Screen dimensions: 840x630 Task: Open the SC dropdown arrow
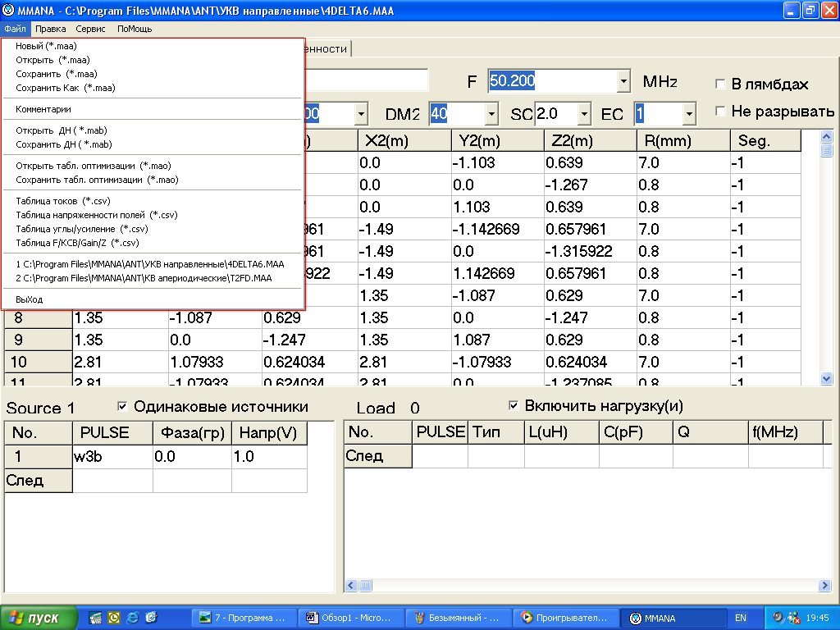tap(584, 114)
